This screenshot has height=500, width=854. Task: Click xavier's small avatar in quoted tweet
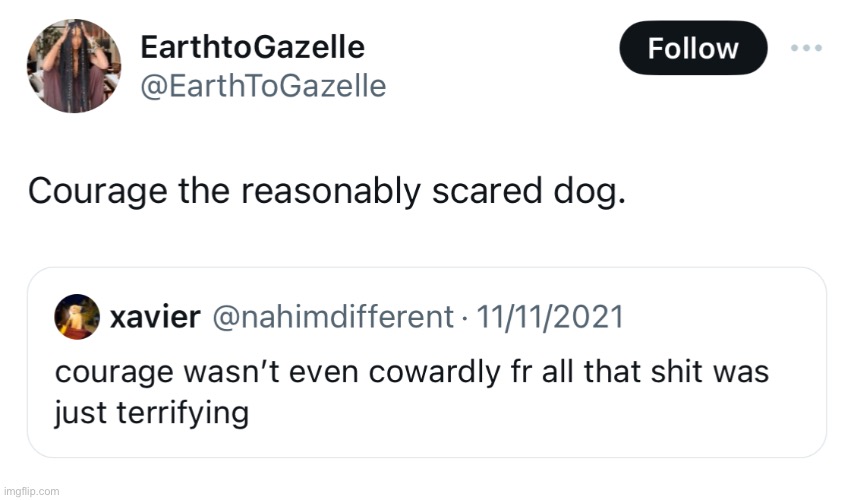pos(76,318)
